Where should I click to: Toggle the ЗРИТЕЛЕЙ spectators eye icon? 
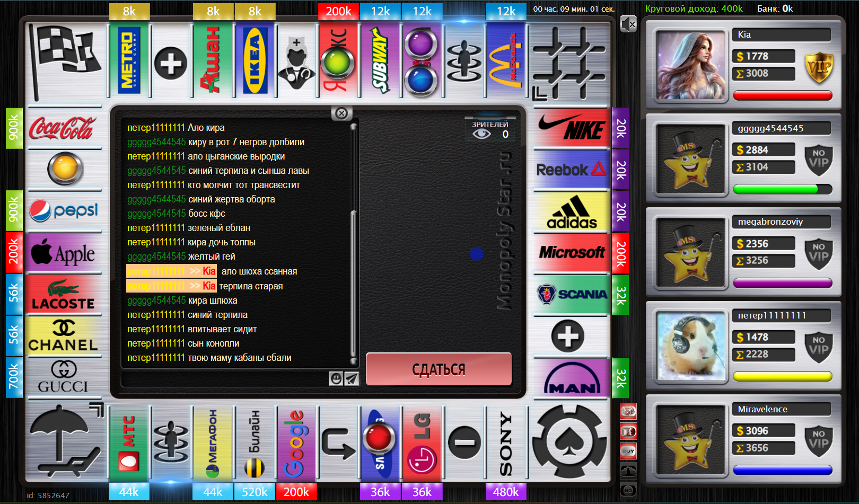481,134
